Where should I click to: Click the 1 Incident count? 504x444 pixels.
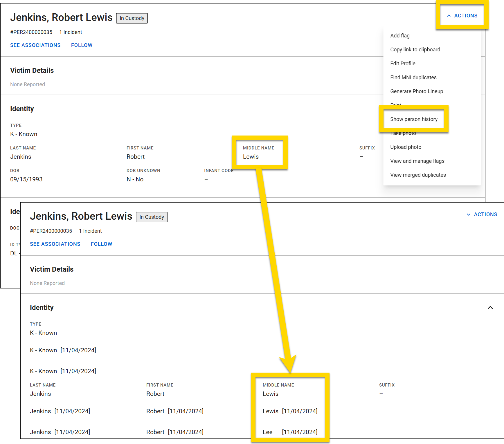point(70,32)
